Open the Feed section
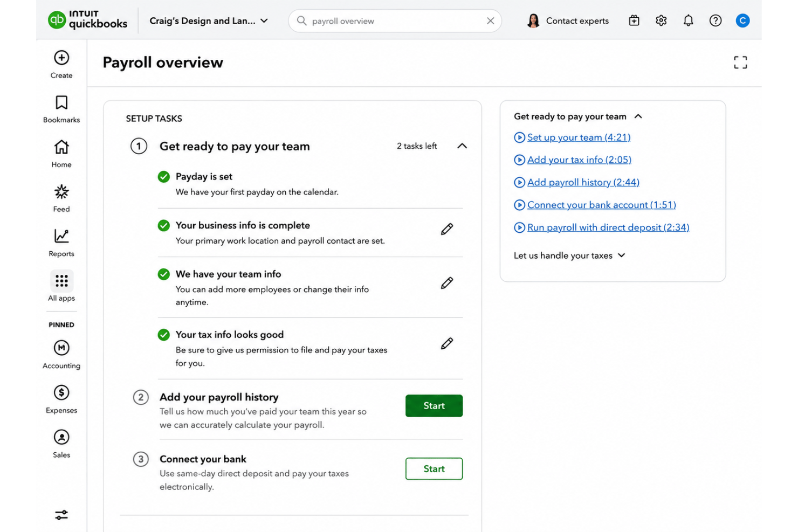The width and height of the screenshot is (798, 532). point(61,198)
